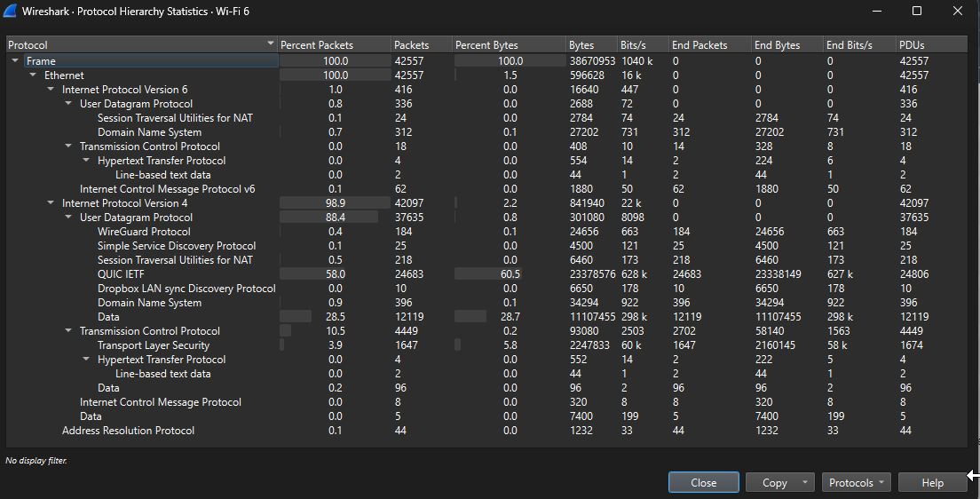Maximize the Protocol Hierarchy Statistics window
The height and width of the screenshot is (499, 980).
click(x=917, y=11)
